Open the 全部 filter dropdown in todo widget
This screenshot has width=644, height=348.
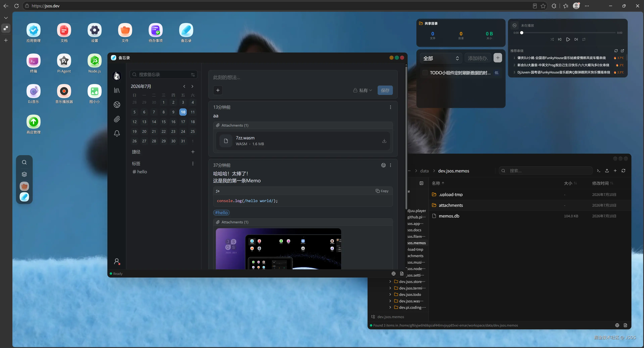pos(441,58)
